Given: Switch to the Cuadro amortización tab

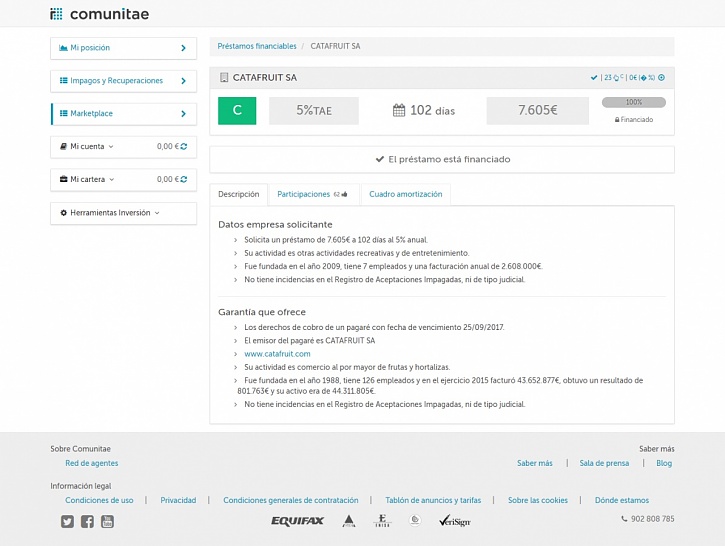Looking at the screenshot, I should pos(405,194).
